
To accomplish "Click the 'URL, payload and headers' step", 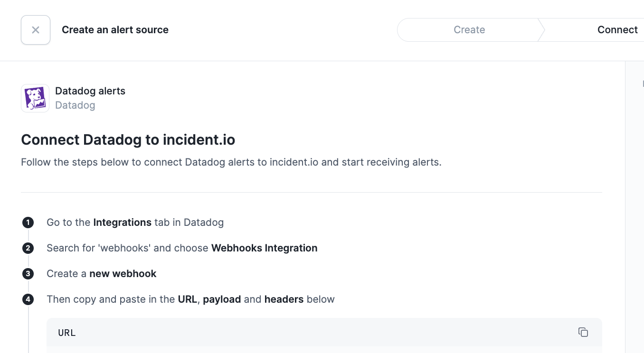I will point(190,299).
